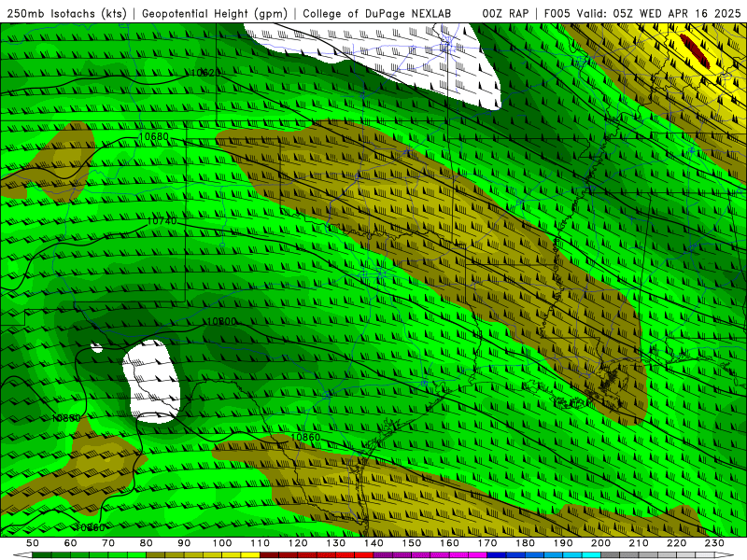Click the 70 value on the color scale
This screenshot has width=747, height=560.
[x=108, y=543]
